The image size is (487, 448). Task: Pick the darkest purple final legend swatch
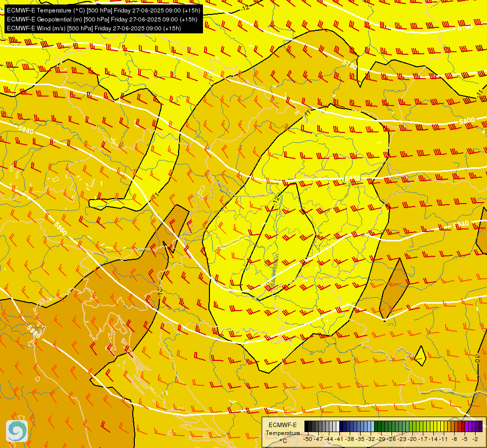[x=481, y=426]
